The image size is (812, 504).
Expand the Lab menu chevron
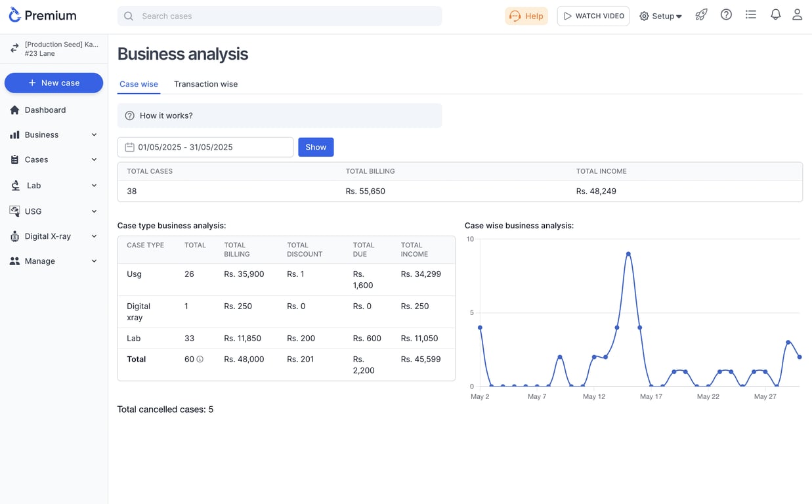click(x=94, y=186)
